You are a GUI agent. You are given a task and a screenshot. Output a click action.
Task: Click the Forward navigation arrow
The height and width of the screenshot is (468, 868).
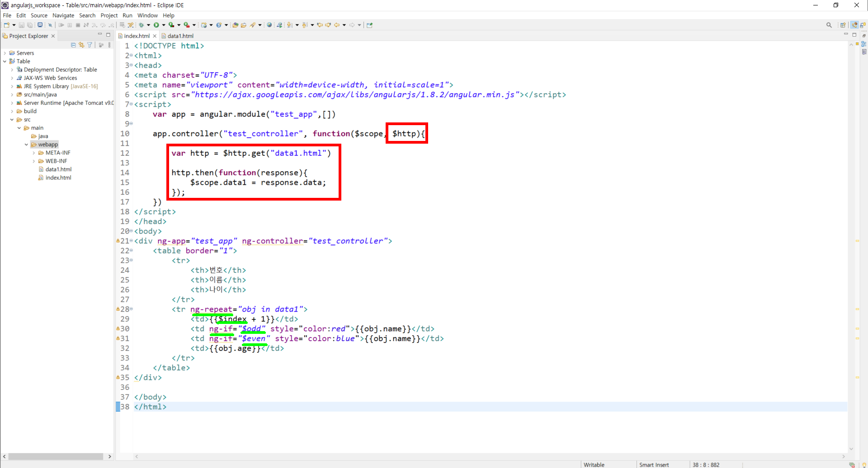pos(352,25)
